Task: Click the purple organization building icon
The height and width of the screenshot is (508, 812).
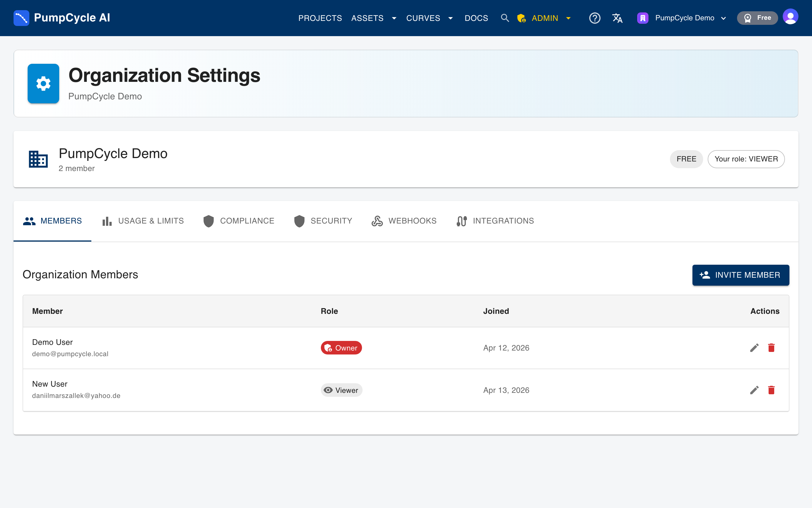Action: click(643, 18)
